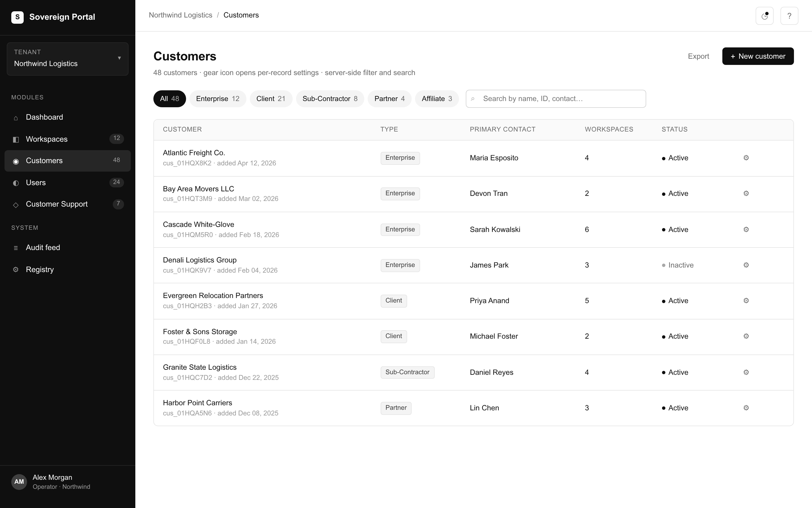The height and width of the screenshot is (508, 812).
Task: Open settings gear for Foster & Sons Storage
Action: tap(746, 336)
